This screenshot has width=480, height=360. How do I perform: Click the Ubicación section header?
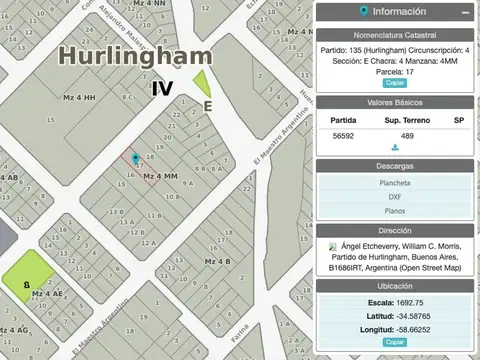(395, 286)
